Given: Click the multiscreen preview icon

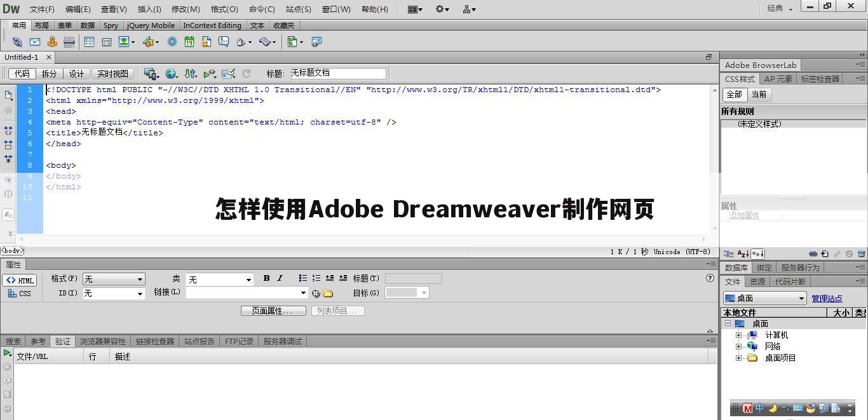Looking at the screenshot, I should pyautogui.click(x=151, y=73).
